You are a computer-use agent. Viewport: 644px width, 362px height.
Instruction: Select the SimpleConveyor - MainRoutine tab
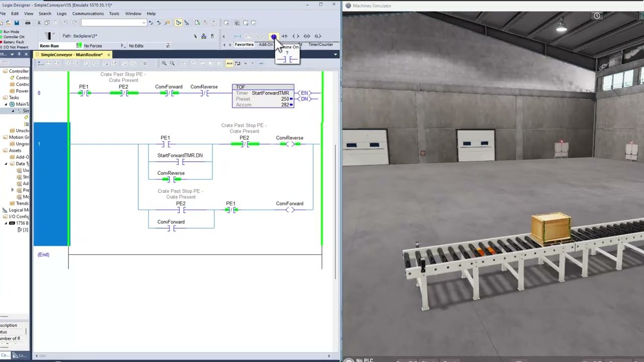[71, 54]
